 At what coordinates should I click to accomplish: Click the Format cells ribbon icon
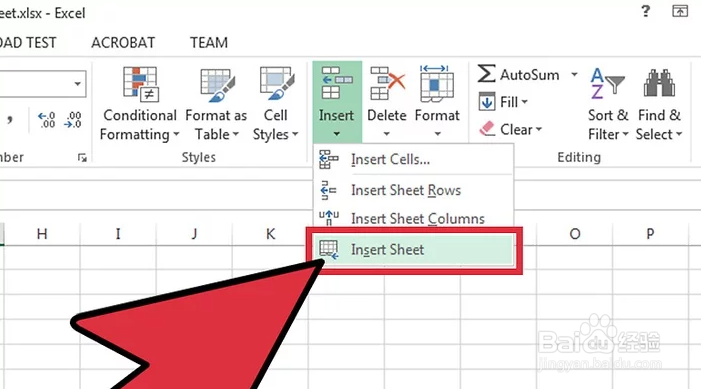[437, 83]
